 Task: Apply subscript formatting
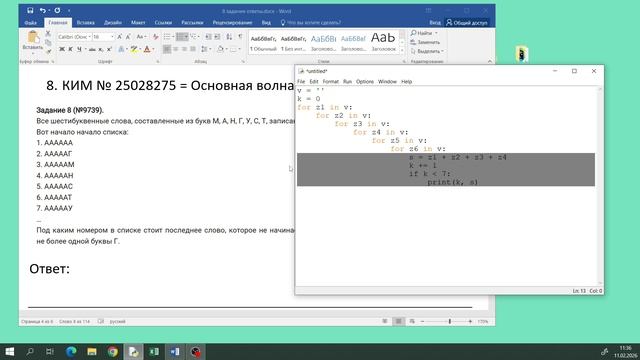(101, 49)
